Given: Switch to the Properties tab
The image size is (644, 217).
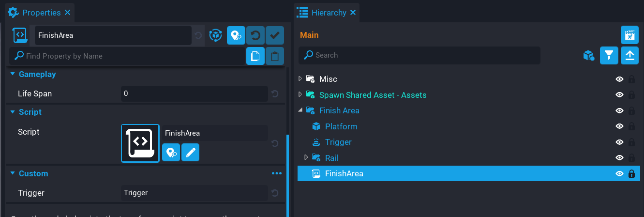Looking at the screenshot, I should [x=41, y=13].
